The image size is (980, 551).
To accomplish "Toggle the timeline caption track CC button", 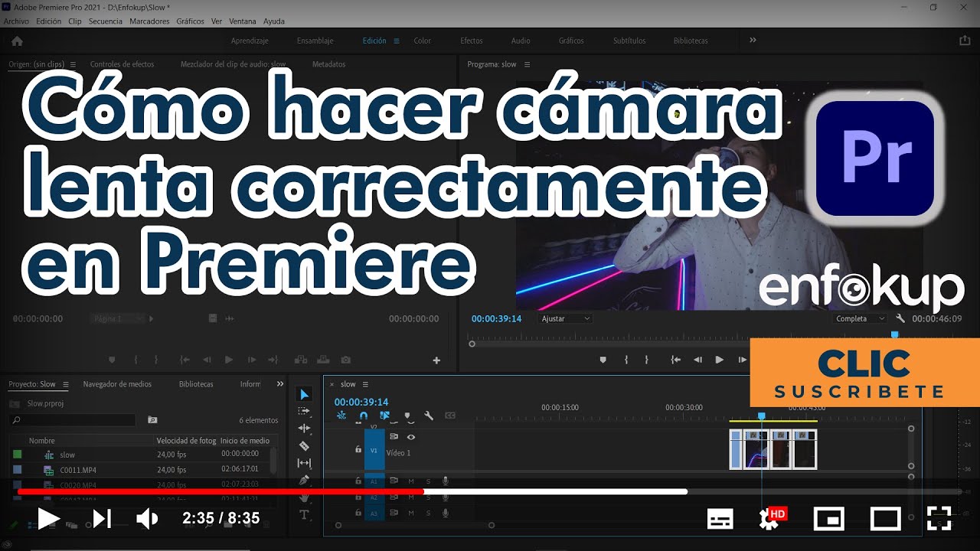I will pyautogui.click(x=450, y=416).
